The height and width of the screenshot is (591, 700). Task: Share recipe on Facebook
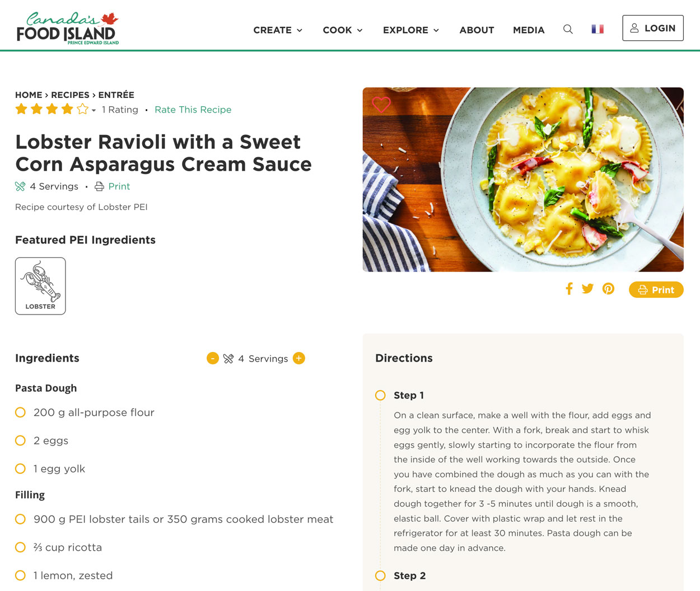point(569,289)
